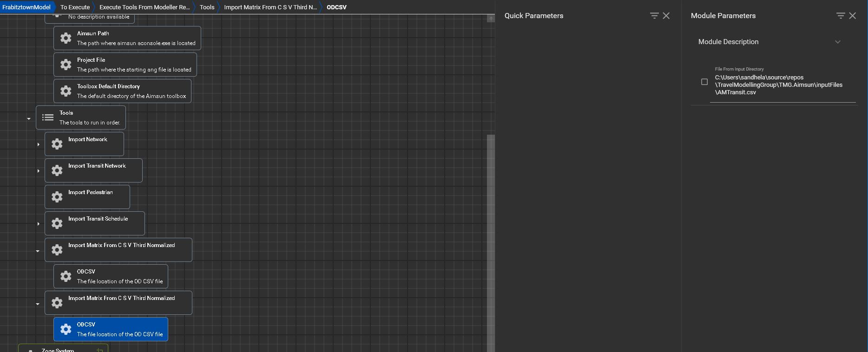This screenshot has height=352, width=868.
Task: Click the scroll up arrow of tree view
Action: (x=491, y=19)
